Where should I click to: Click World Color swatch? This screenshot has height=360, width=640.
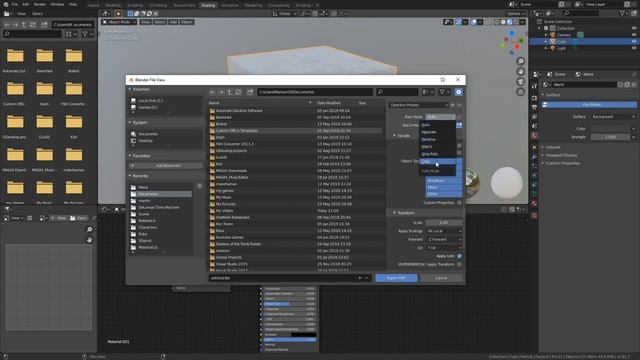[x=611, y=129]
